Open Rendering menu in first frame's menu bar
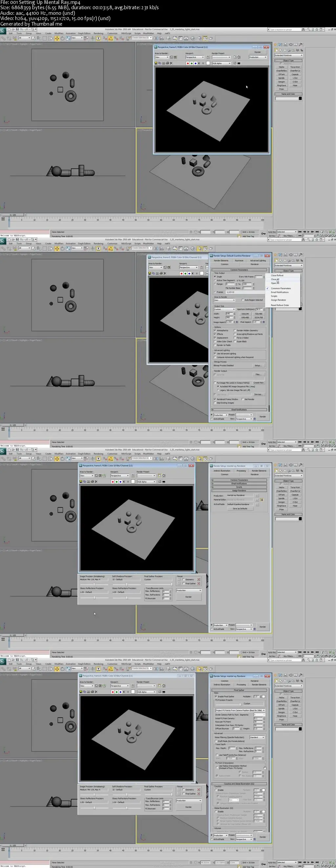 point(98,33)
